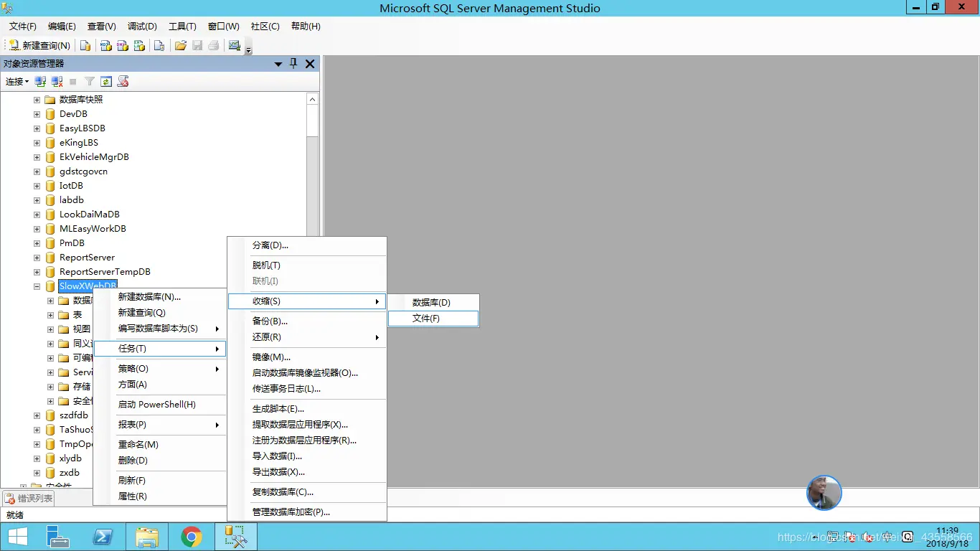Image resolution: width=980 pixels, height=551 pixels.
Task: Choose 属性(R) from context menu
Action: point(159,496)
